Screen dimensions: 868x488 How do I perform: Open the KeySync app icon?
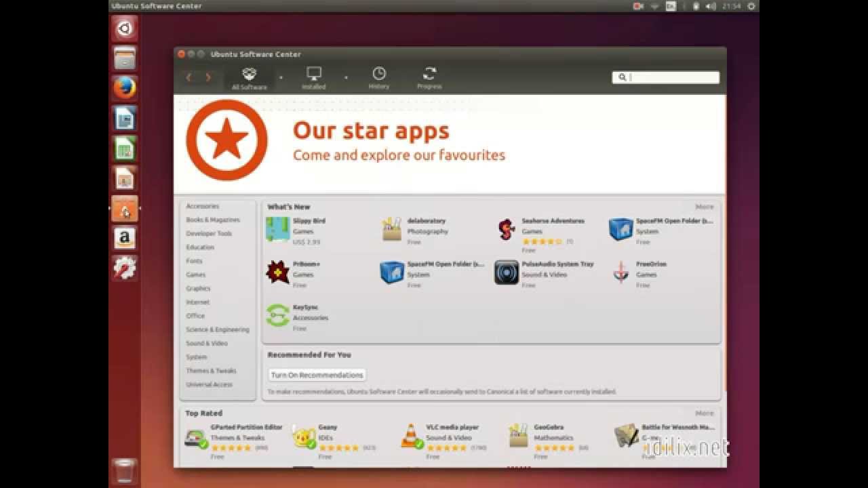(x=278, y=316)
